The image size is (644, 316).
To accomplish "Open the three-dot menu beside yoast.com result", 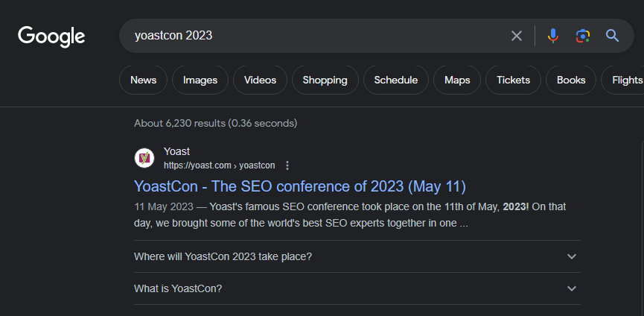I will [x=287, y=165].
